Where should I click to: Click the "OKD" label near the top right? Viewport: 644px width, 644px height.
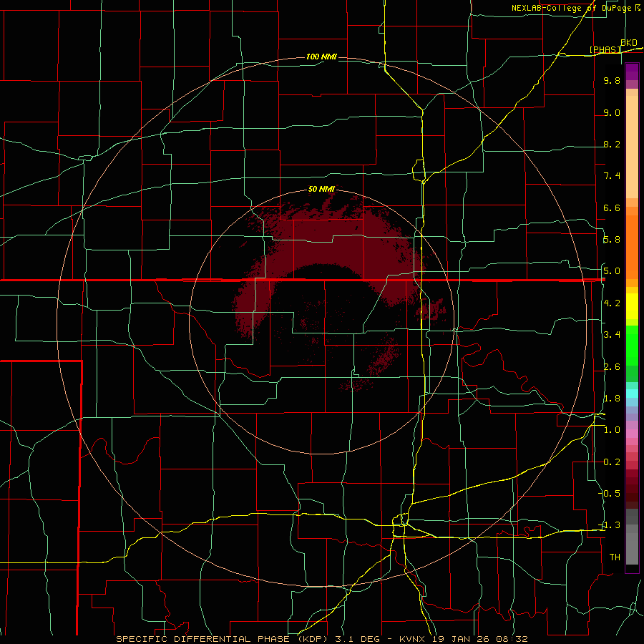[x=629, y=43]
